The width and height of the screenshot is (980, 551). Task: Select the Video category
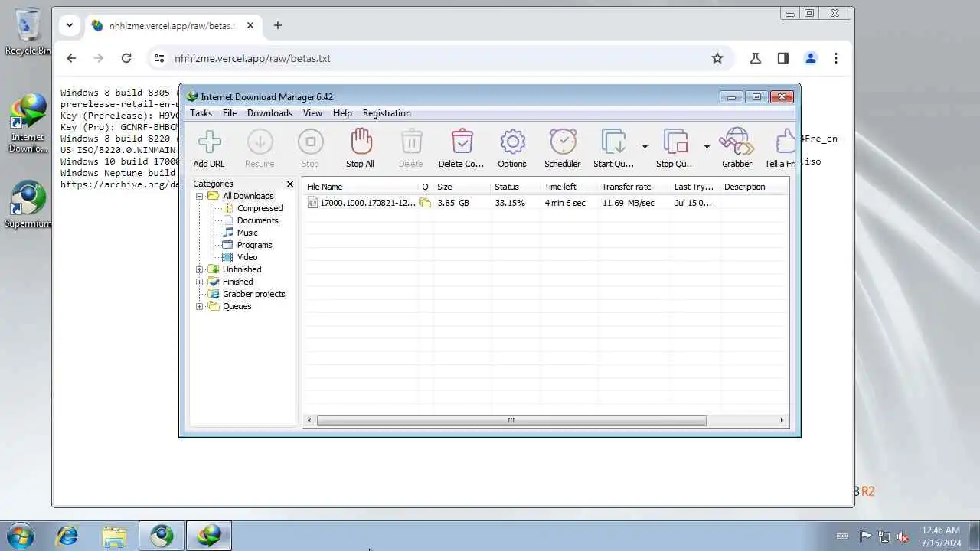[247, 257]
